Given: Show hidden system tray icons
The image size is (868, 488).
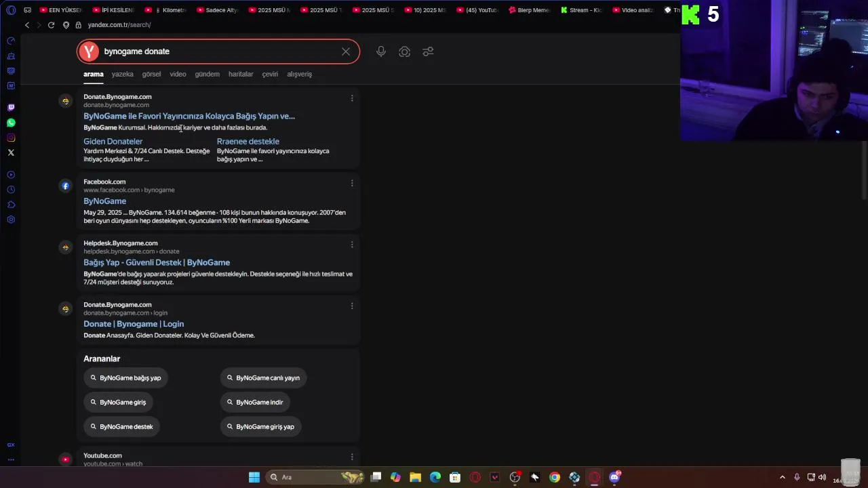Looking at the screenshot, I should click(x=782, y=477).
